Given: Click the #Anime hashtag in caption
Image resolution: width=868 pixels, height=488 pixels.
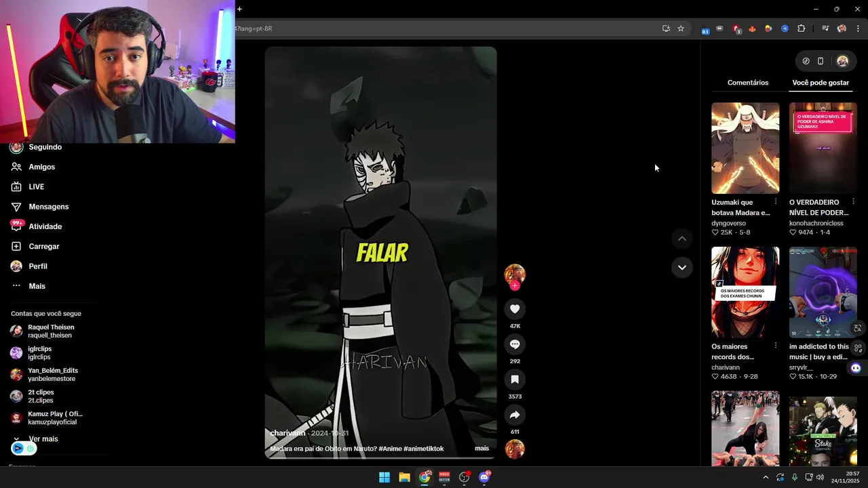Looking at the screenshot, I should 390,449.
